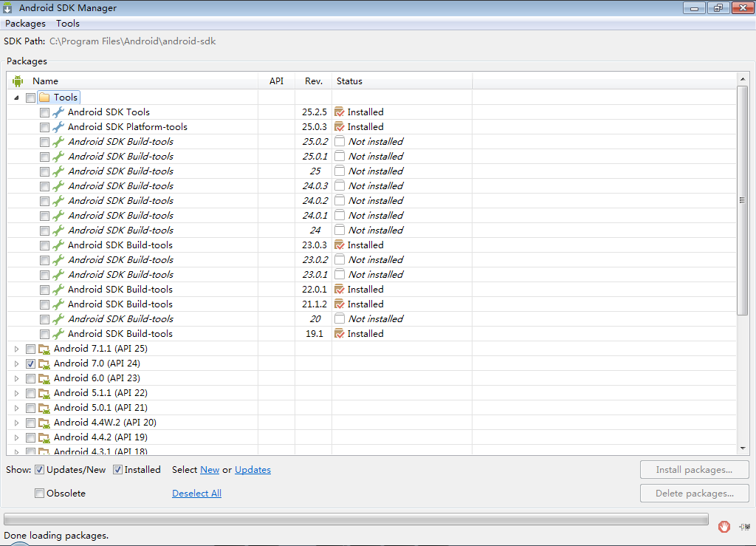Click the red stop hand icon
Viewport: 756px width, 546px height.
[724, 527]
